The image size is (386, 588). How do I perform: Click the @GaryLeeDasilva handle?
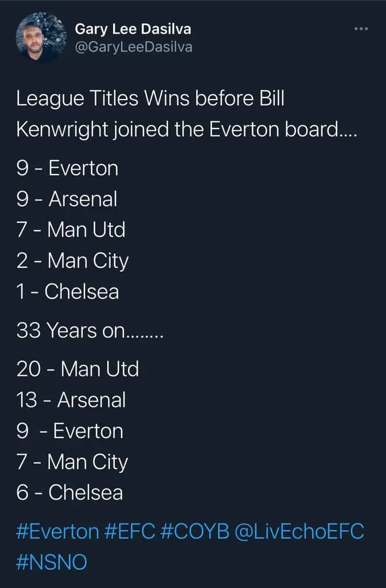pos(133,47)
